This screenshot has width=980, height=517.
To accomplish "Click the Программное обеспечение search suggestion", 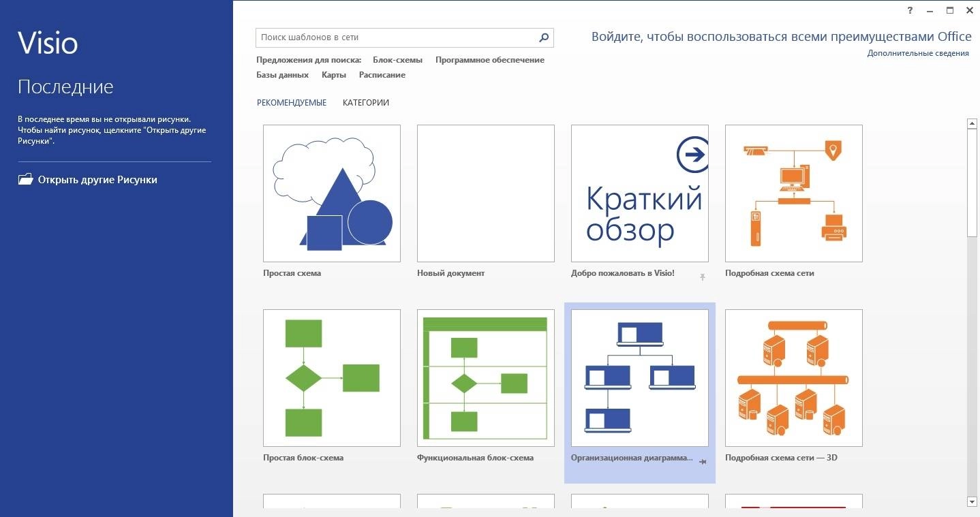I will coord(490,60).
